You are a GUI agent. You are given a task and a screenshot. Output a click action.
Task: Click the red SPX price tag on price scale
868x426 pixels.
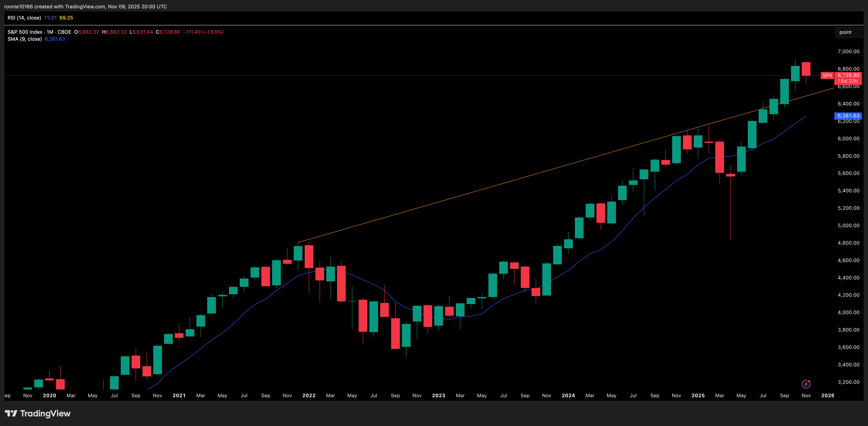click(x=828, y=76)
